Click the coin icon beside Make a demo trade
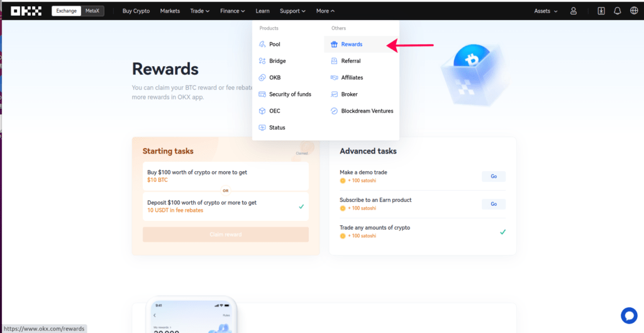Viewport: 644px width, 333px height. (x=343, y=181)
